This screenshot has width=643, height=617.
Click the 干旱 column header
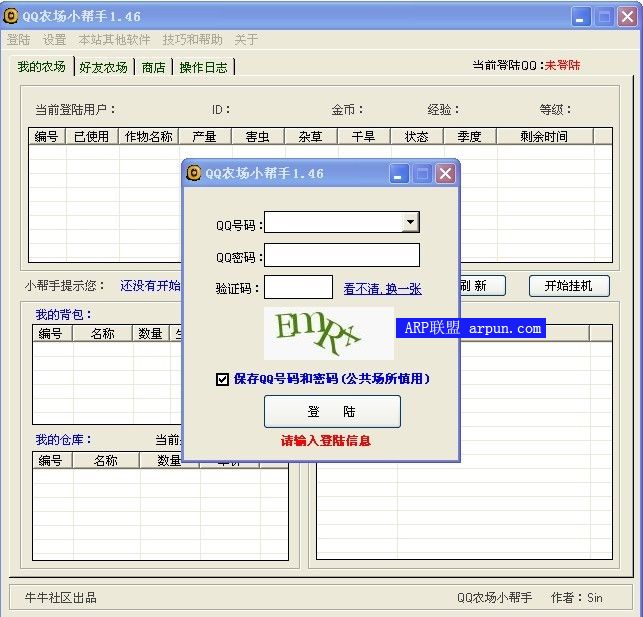tap(364, 136)
